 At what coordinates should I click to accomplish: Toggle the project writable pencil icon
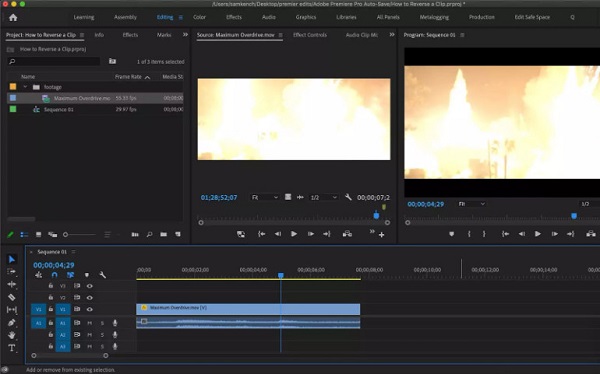pos(10,234)
